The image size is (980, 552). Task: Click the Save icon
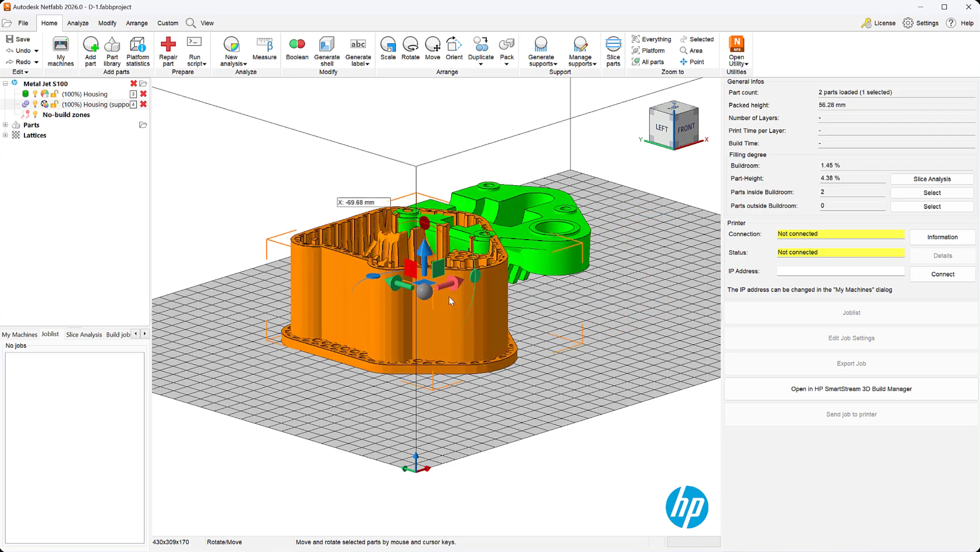(x=9, y=39)
